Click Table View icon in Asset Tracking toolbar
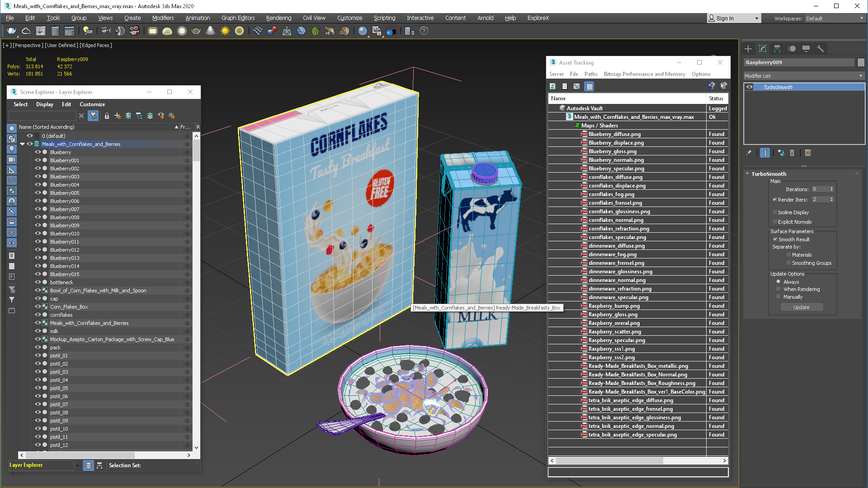 589,86
